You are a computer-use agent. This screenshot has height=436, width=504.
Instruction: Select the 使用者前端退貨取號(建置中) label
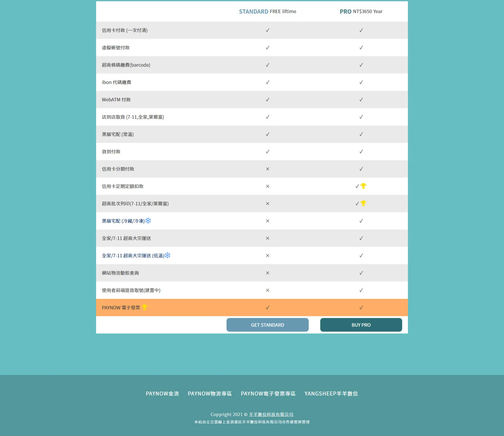131,290
